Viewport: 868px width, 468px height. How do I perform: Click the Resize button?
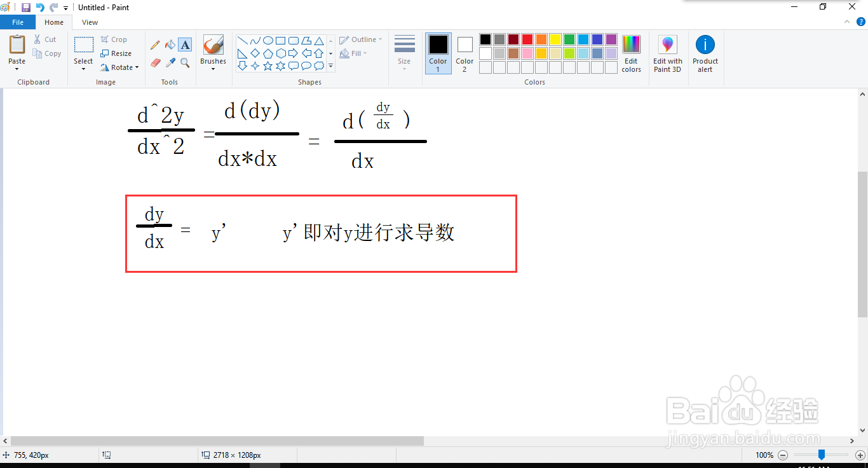pyautogui.click(x=117, y=53)
